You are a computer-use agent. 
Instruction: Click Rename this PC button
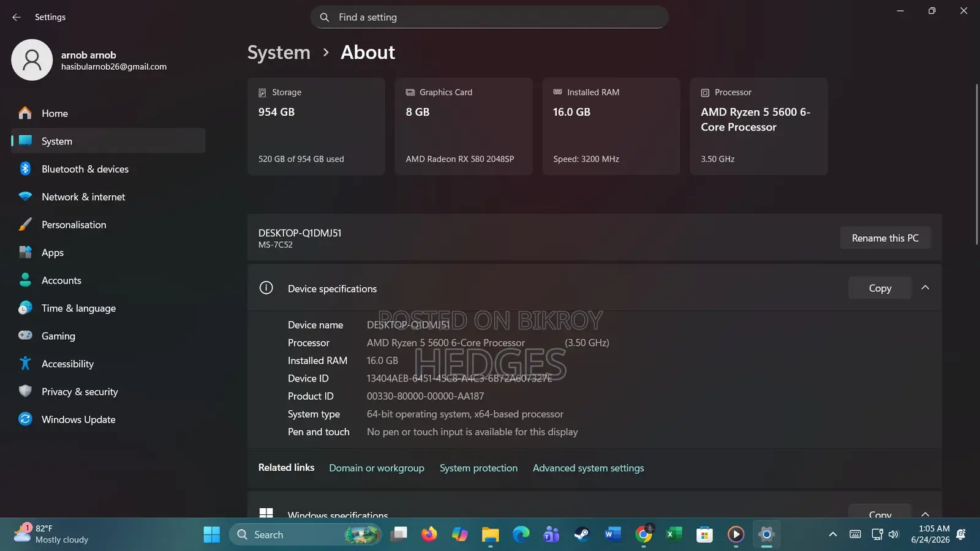[x=885, y=238]
